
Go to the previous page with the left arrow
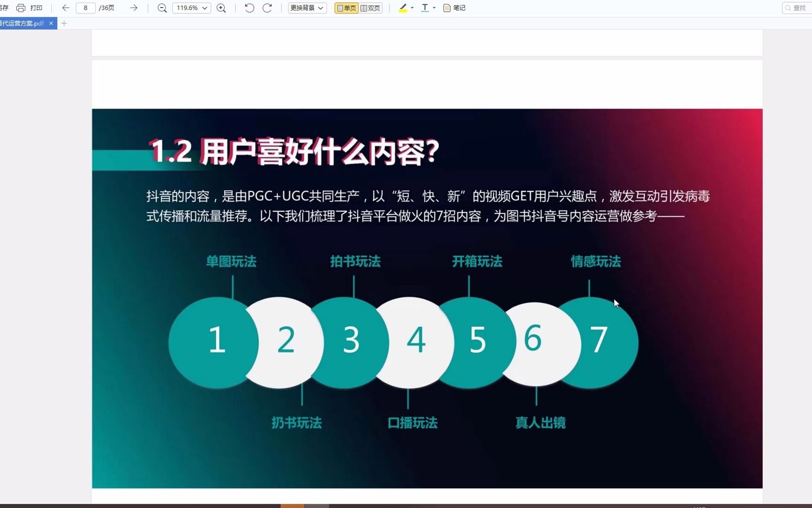[x=65, y=8]
